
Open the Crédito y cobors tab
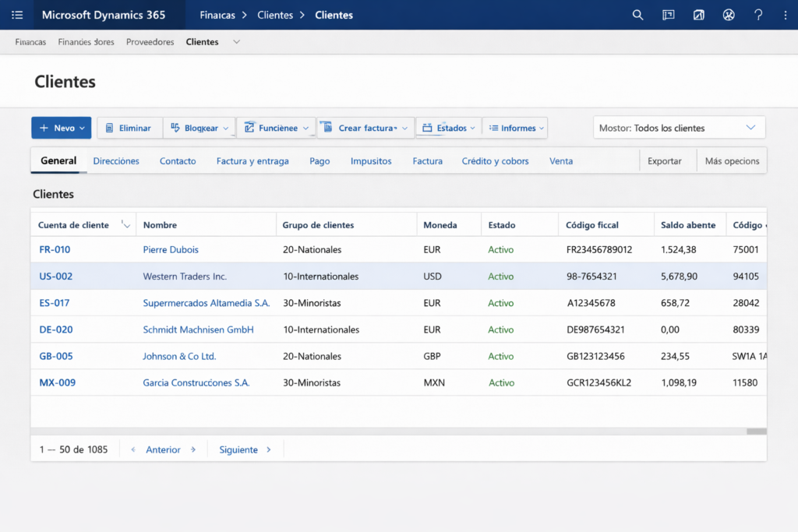[x=495, y=160]
